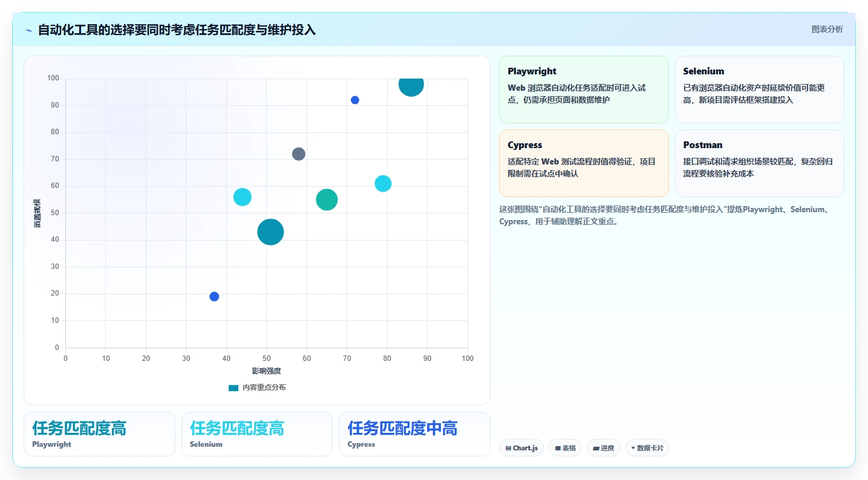Viewport: 868px width, 480px height.
Task: Toggle the 内容重点分布 legend swatch
Action: (x=233, y=388)
